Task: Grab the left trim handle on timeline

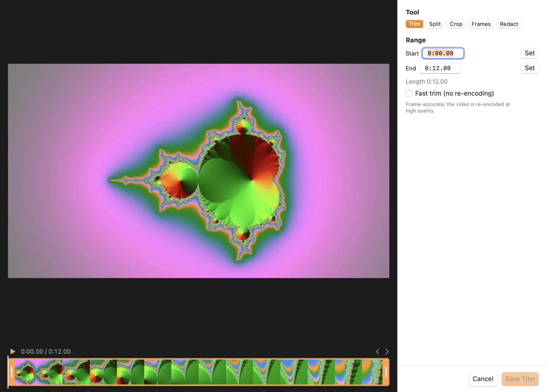Action: [12, 372]
